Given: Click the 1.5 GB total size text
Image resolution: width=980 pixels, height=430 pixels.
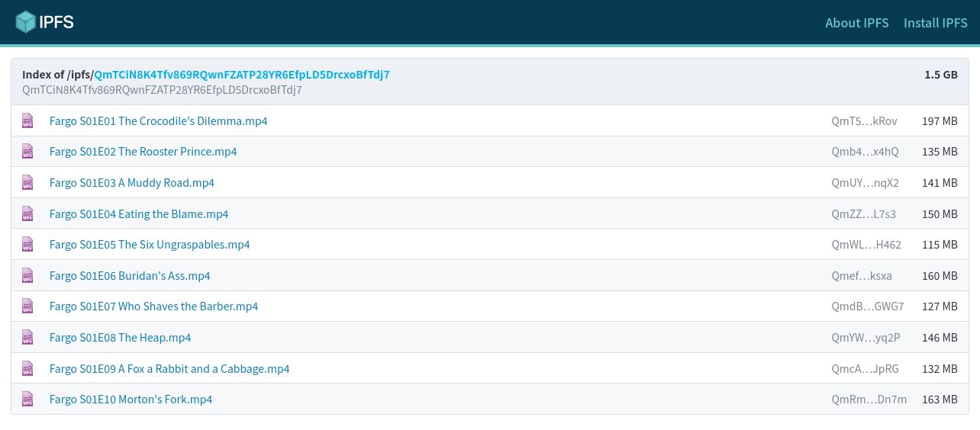Looking at the screenshot, I should pyautogui.click(x=941, y=75).
